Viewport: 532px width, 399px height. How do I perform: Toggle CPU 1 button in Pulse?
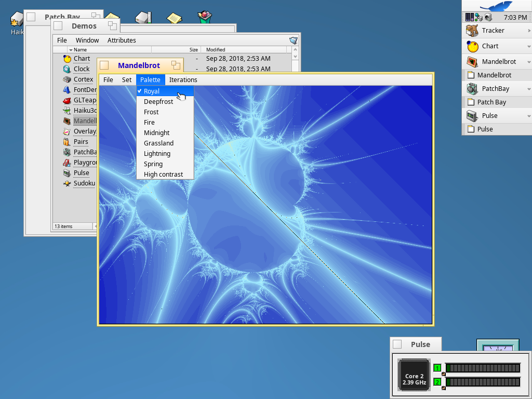click(x=437, y=368)
